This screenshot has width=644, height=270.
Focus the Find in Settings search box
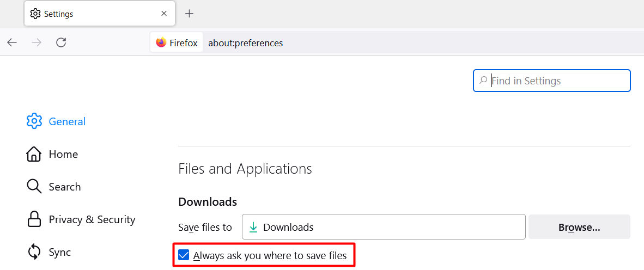[x=551, y=81]
